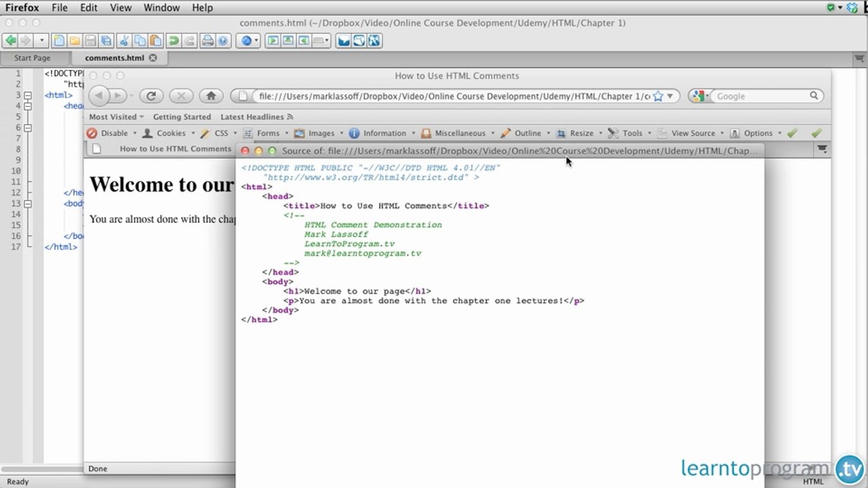868x488 pixels.
Task: Open the Options menu in Web Developer toolbar
Action: pos(755,134)
